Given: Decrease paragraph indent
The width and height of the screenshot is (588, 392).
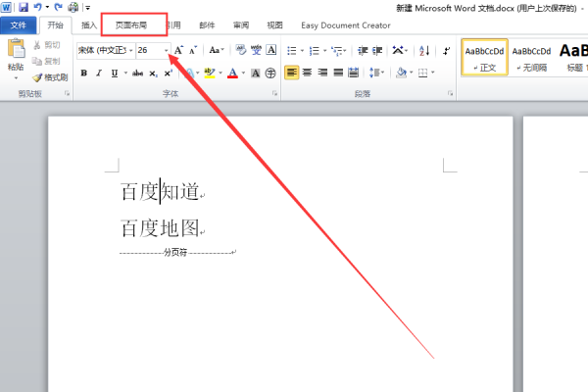Looking at the screenshot, I should point(363,50).
